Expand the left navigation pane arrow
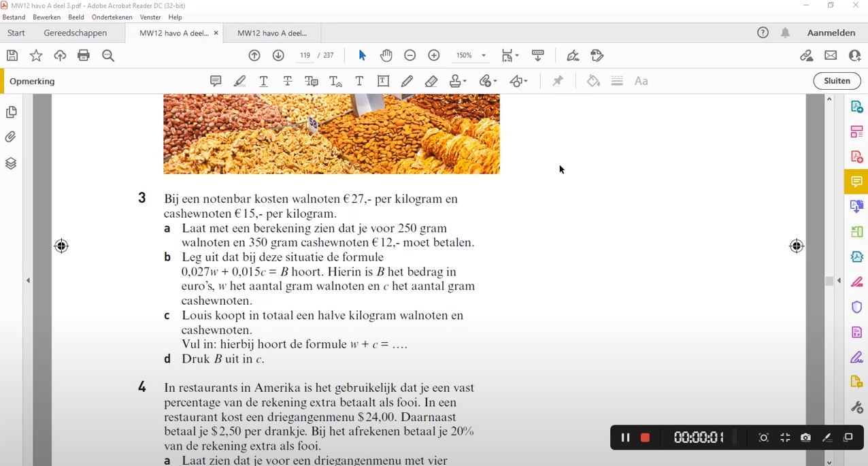This screenshot has width=868, height=466. [28, 280]
